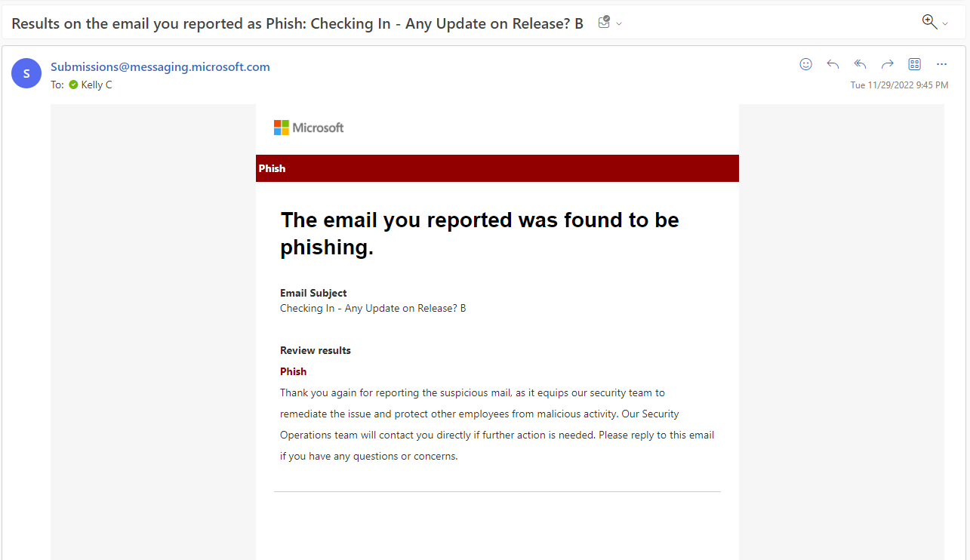The height and width of the screenshot is (560, 970).
Task: Forward this email message
Action: [x=887, y=64]
